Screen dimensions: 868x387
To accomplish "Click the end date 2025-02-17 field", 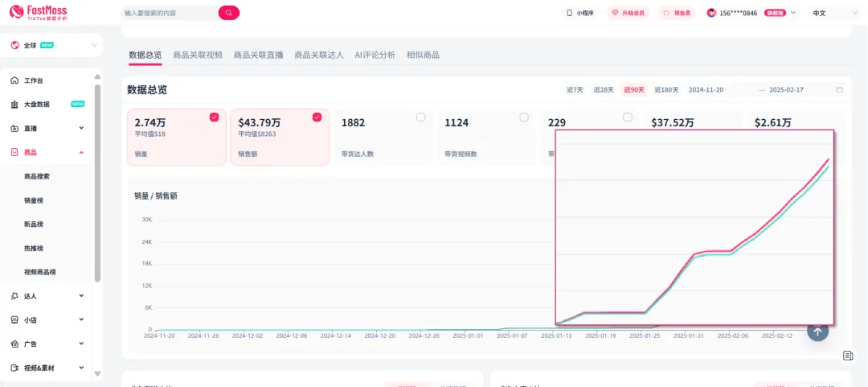I will (x=787, y=90).
